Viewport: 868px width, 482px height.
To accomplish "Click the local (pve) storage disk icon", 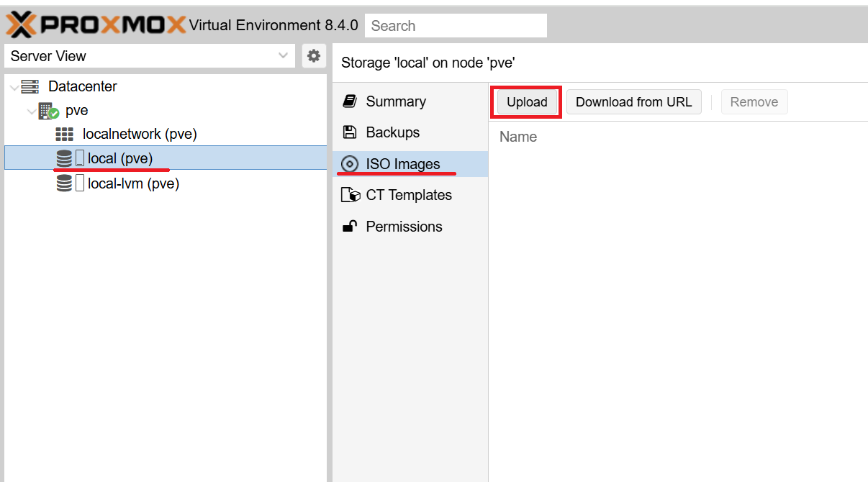I will click(64, 158).
